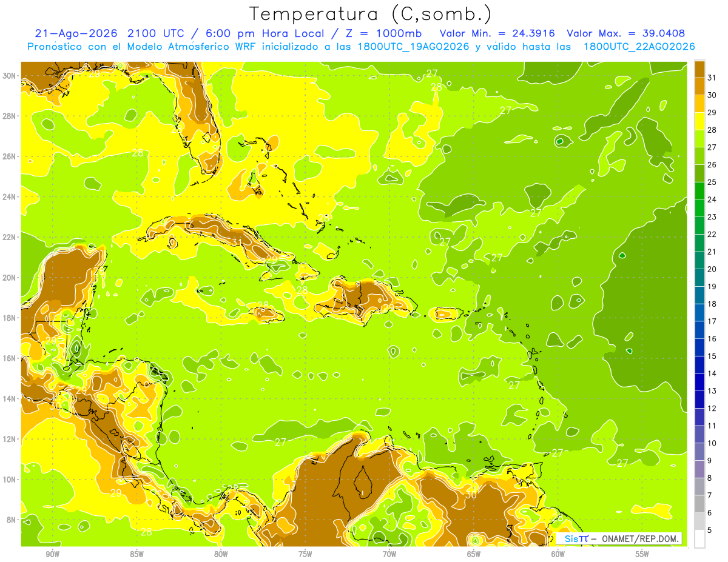Image resolution: width=728 pixels, height=562 pixels.
Task: Click the "80W" longitude axis label
Action: (x=221, y=554)
